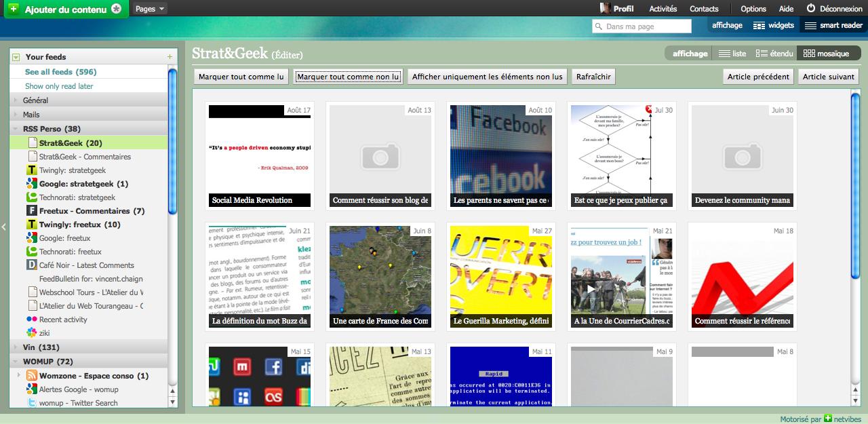Switch to widgets display mode

774,25
